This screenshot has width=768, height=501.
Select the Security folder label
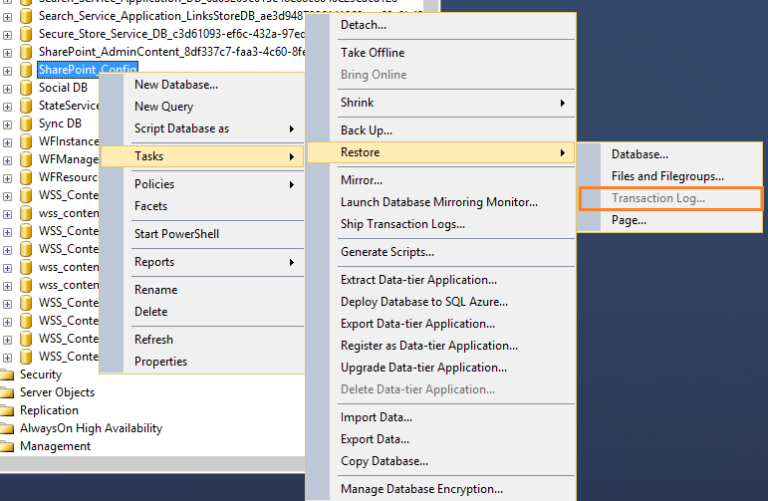[x=41, y=375]
